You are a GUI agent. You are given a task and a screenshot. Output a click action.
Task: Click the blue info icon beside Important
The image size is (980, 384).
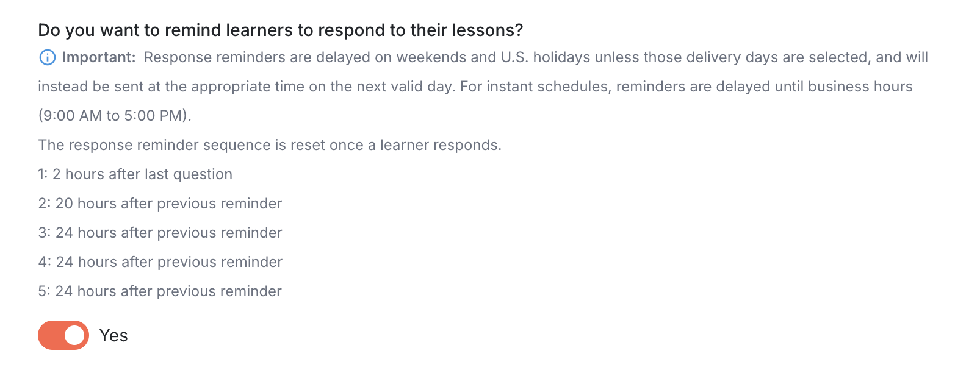[x=47, y=57]
